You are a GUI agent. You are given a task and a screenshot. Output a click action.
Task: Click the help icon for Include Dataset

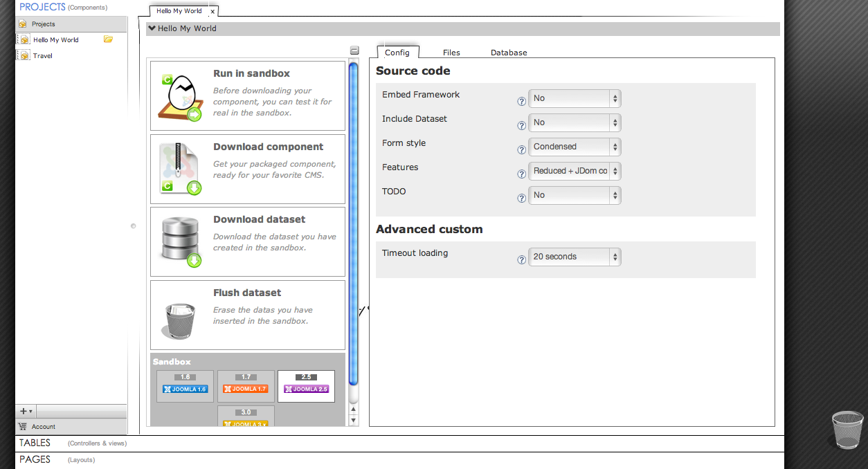coord(522,125)
